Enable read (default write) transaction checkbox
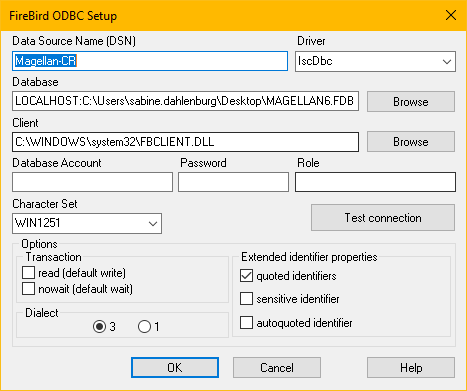467x391 pixels. coord(28,272)
